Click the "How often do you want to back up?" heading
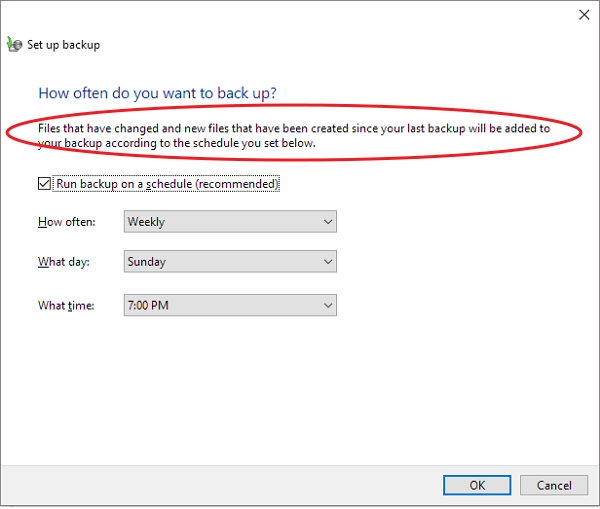Viewport: 600px width, 509px height. 157,93
